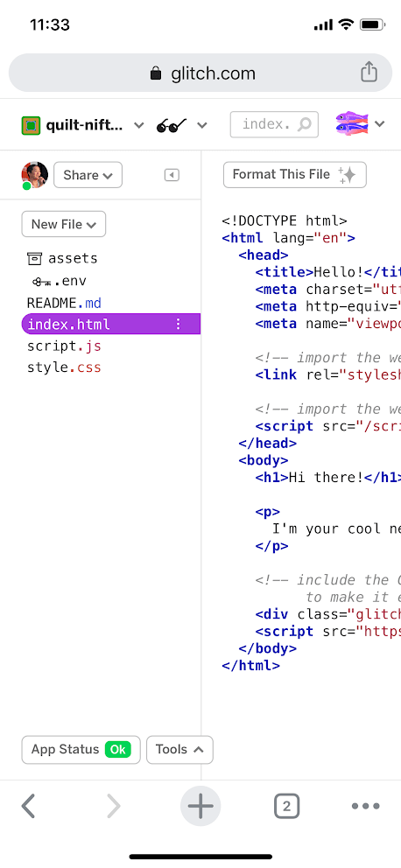Open the .env file
This screenshot has width=401, height=868.
pyautogui.click(x=60, y=281)
